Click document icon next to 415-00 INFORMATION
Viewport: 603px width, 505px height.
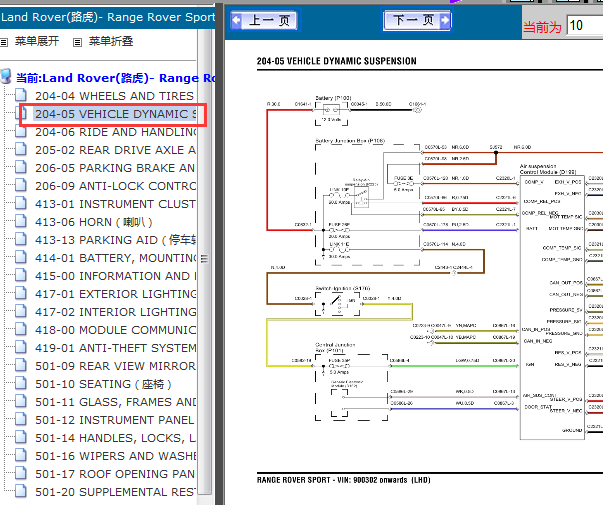(21, 275)
